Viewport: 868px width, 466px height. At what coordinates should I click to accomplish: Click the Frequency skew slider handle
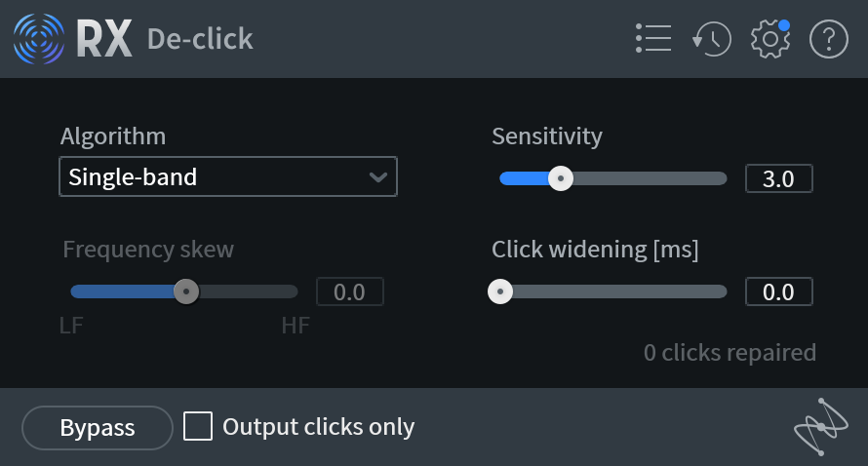(x=186, y=291)
